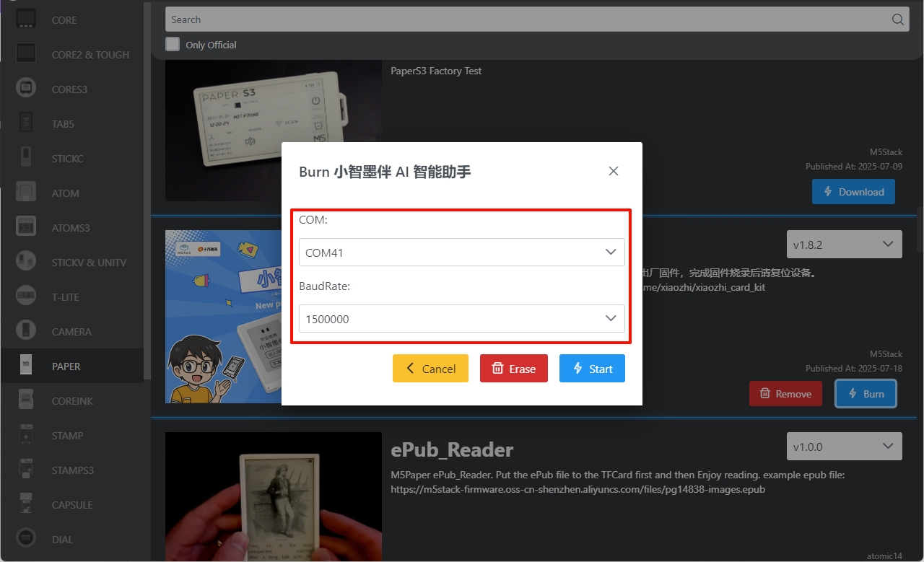Click the Burn button behind dialog
Image resolution: width=924 pixels, height=562 pixels.
tap(866, 394)
